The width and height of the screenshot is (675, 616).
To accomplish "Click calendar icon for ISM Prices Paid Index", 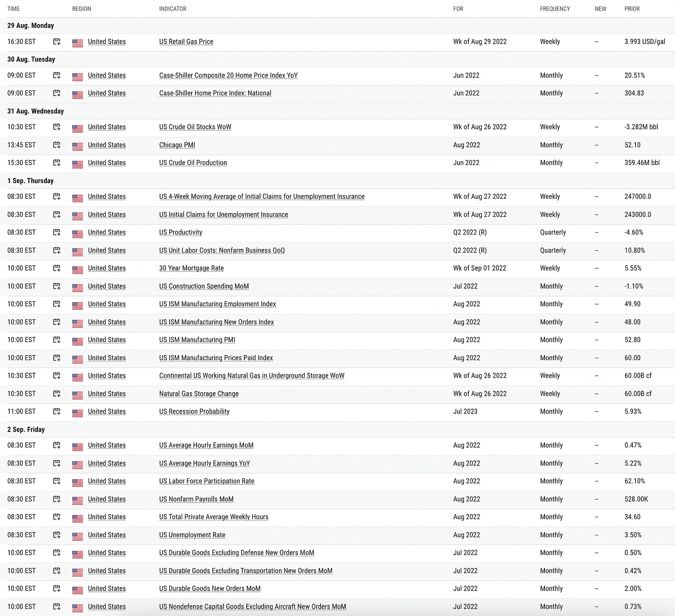I will coord(57,358).
